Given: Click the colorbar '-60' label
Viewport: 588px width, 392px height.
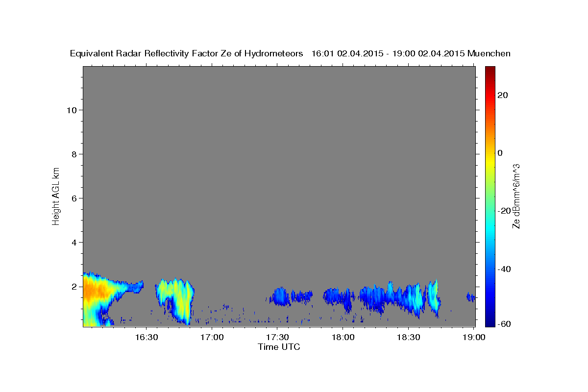Looking at the screenshot, I should tap(504, 324).
